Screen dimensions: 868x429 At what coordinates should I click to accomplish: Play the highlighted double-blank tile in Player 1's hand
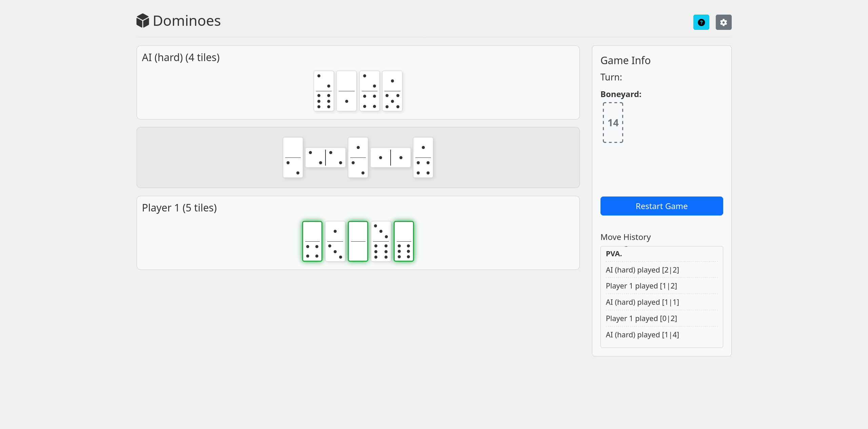click(358, 241)
